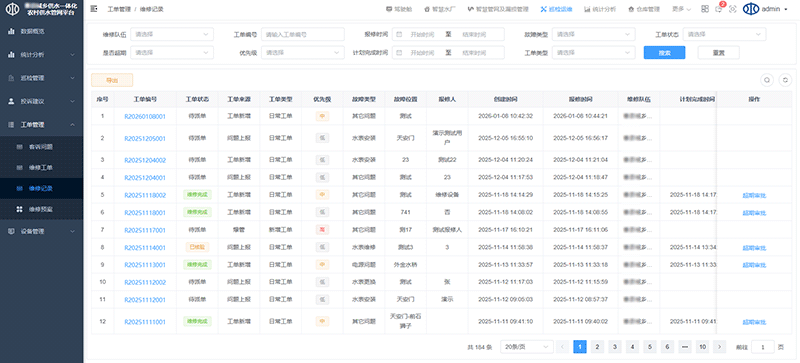Screen dimensions: 800x363
Task: Click the 巡检运维 blue cross icon
Action: tap(544, 9)
